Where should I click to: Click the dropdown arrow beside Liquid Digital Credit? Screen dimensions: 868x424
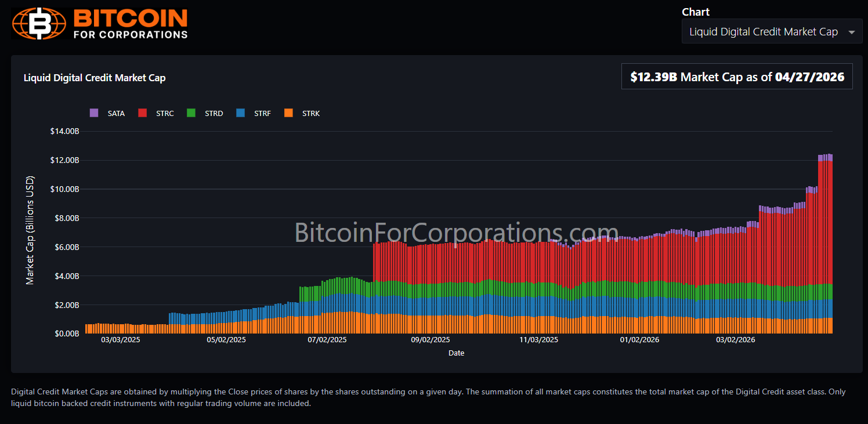point(851,32)
